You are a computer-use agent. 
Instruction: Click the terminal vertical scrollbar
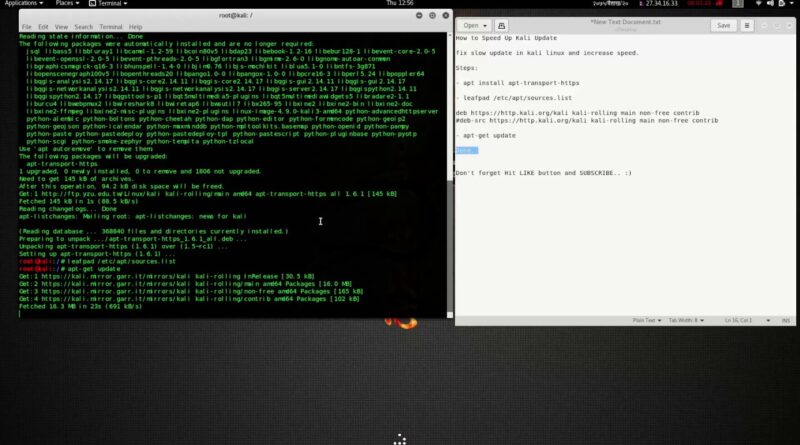[450, 175]
